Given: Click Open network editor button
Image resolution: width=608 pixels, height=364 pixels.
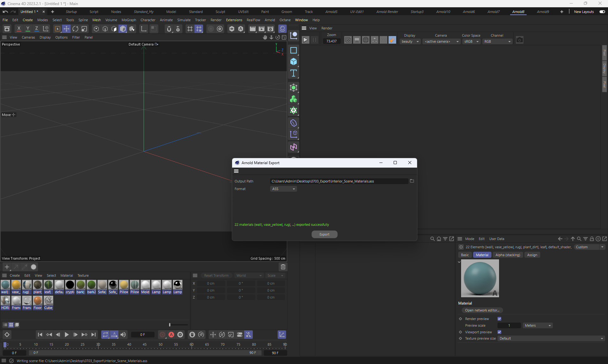Looking at the screenshot, I should [x=482, y=310].
